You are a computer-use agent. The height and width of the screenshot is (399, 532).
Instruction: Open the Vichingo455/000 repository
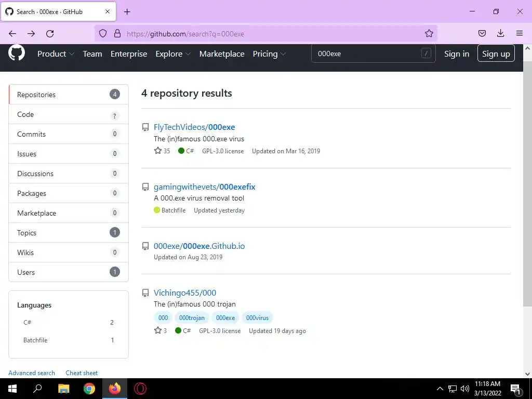click(x=185, y=293)
